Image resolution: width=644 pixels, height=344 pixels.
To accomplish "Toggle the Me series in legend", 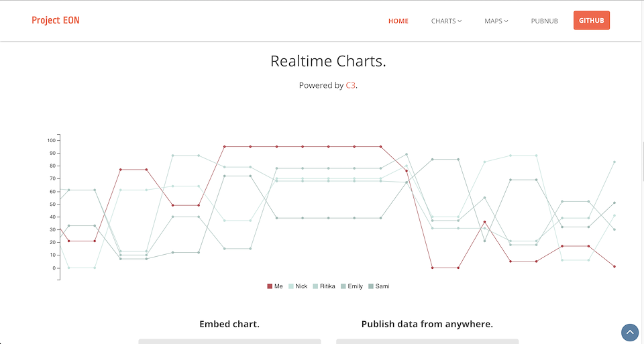I will [278, 286].
